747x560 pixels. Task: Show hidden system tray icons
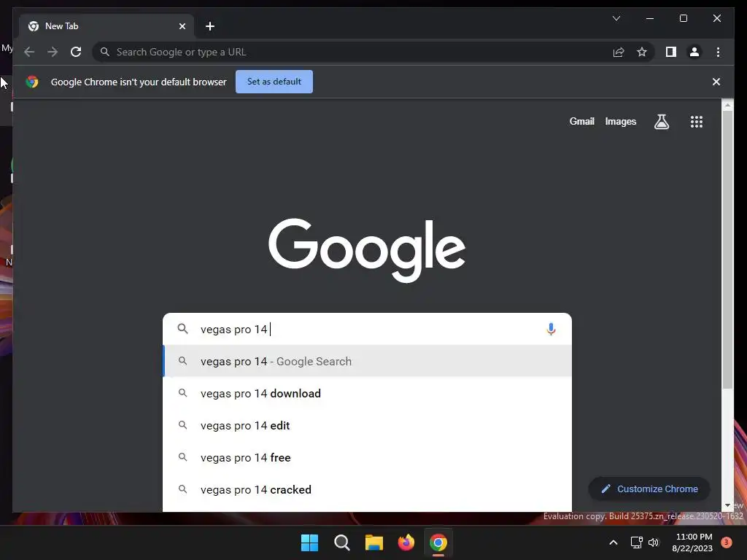tap(614, 542)
